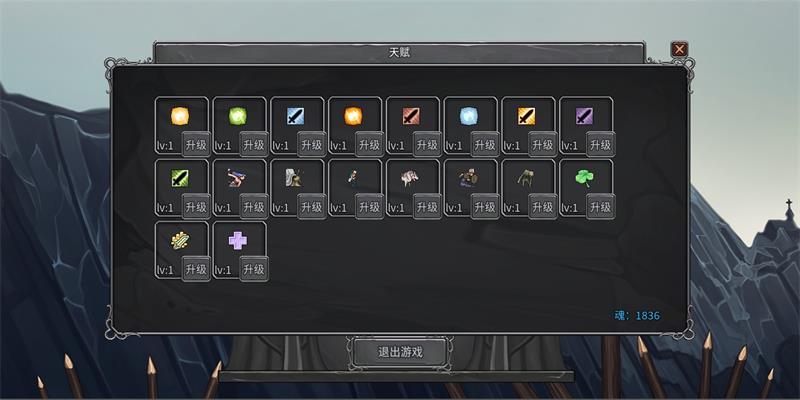Image resolution: width=800 pixels, height=400 pixels.
Task: Close the 天赋 talent window
Action: (x=679, y=49)
